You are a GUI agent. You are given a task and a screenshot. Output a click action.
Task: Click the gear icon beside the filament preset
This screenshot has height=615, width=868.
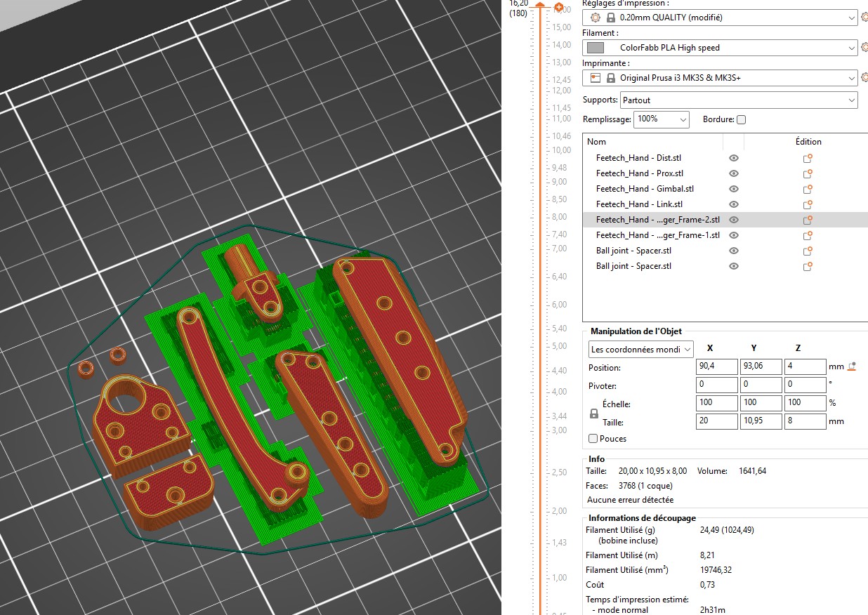coord(864,48)
